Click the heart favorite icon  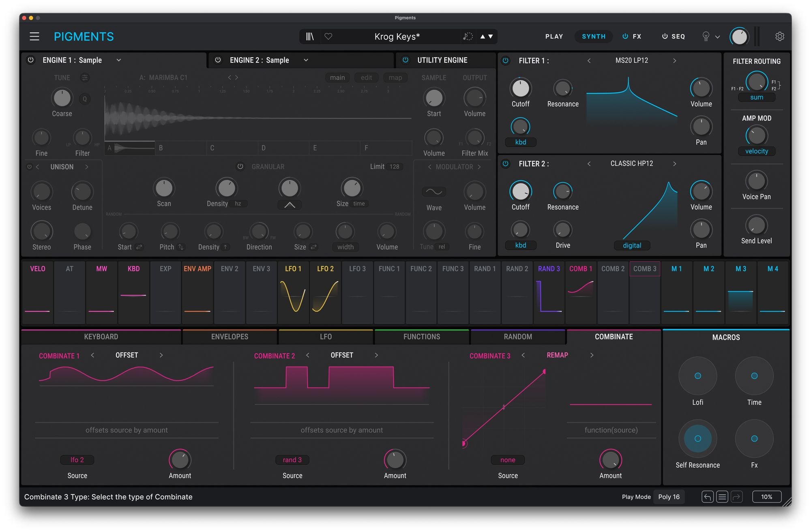pyautogui.click(x=328, y=36)
